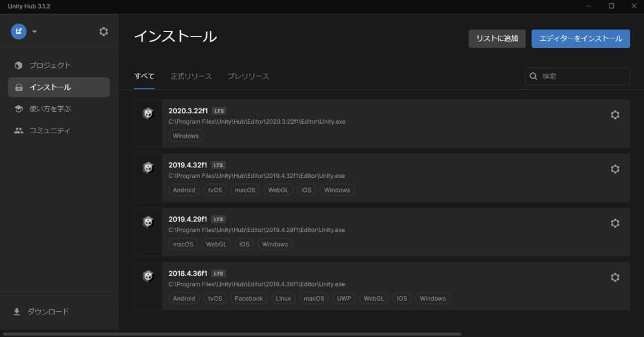
Task: Expand the account dropdown arrow beside avatar
Action: [35, 31]
